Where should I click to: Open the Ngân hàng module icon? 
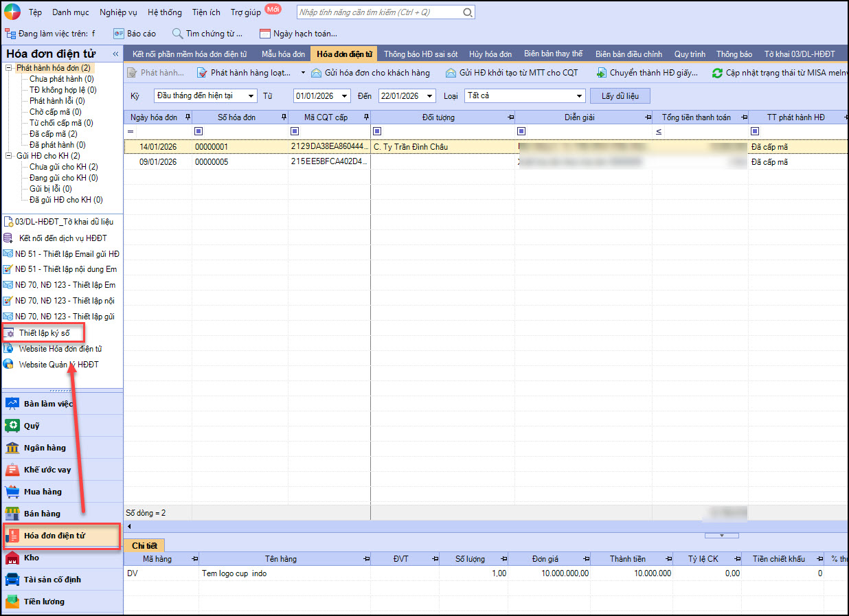(x=12, y=448)
